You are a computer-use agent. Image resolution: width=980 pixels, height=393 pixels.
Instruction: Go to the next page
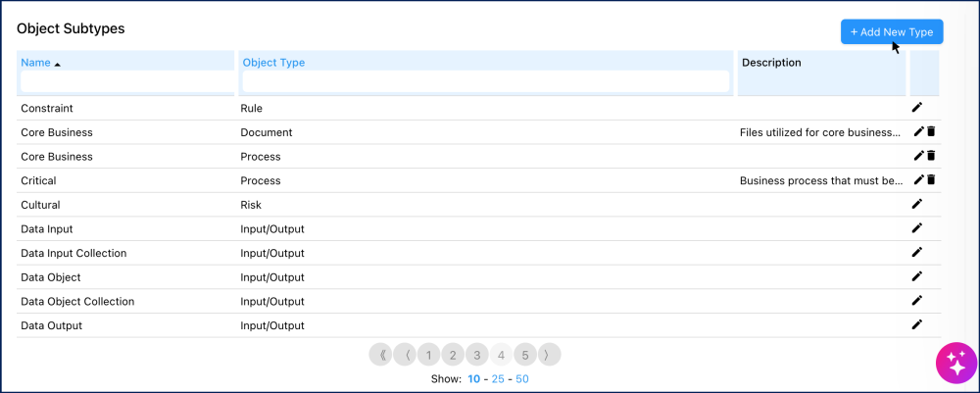[550, 355]
